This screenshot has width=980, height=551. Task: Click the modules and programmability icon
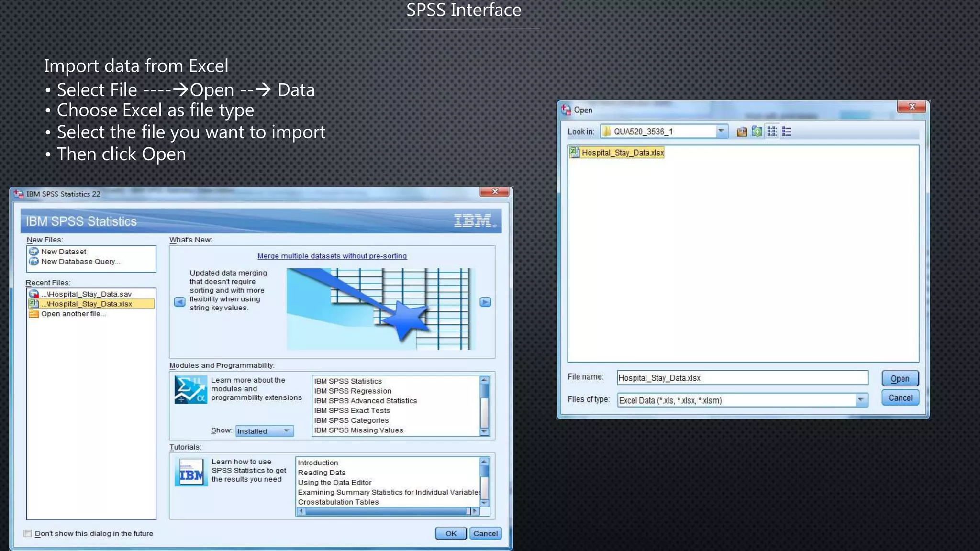[190, 390]
